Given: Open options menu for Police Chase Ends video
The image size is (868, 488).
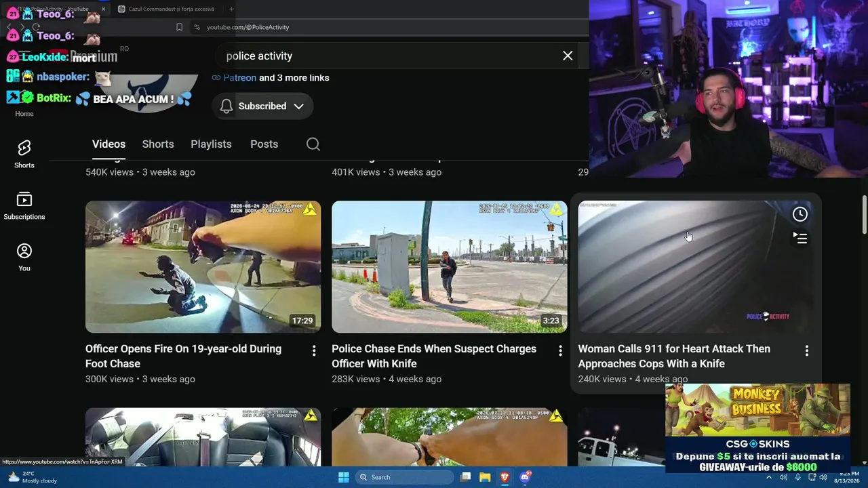Looking at the screenshot, I should [560, 350].
